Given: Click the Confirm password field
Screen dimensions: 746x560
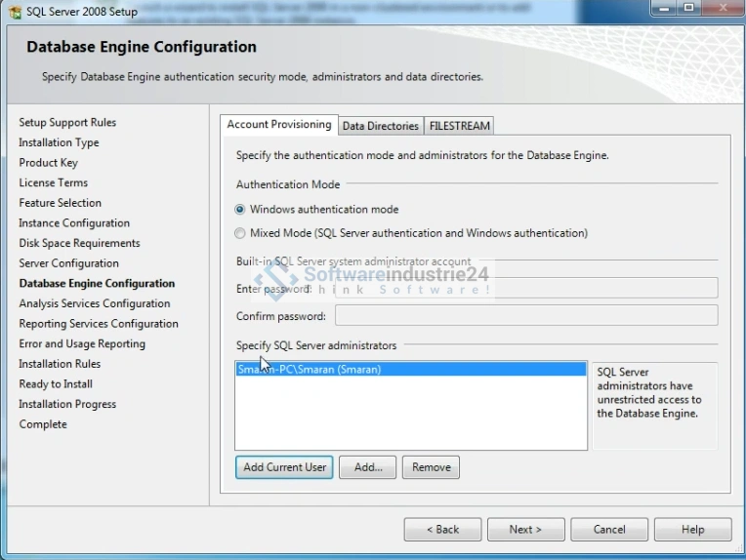Looking at the screenshot, I should pyautogui.click(x=525, y=315).
